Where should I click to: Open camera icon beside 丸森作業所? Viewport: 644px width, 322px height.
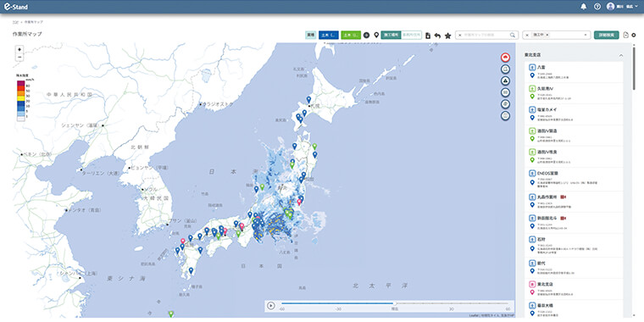click(x=563, y=197)
